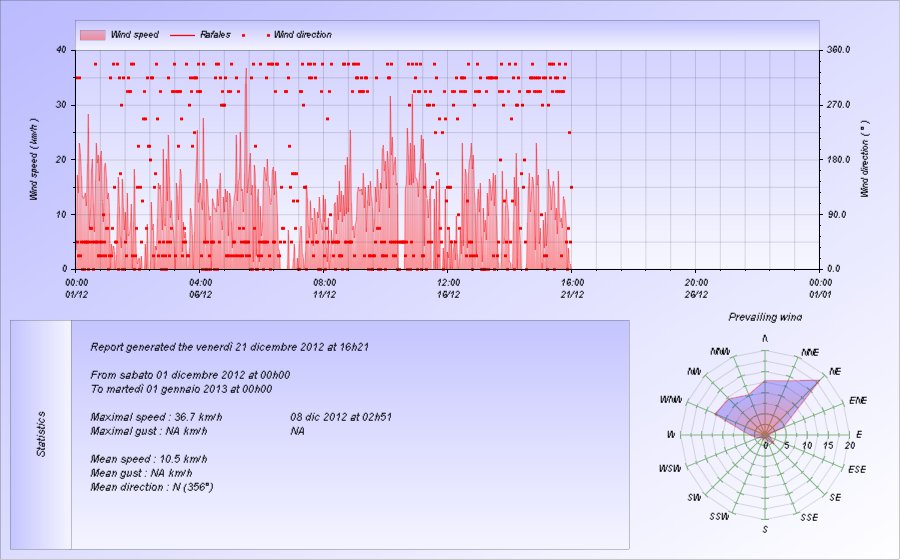Image resolution: width=900 pixels, height=560 pixels.
Task: Click the 20 wind speed axis value
Action: [61, 160]
